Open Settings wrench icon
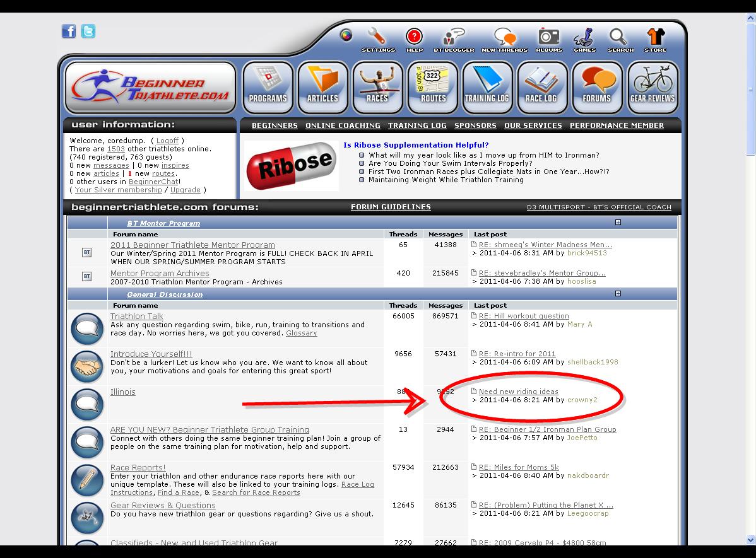The width and height of the screenshot is (756, 558). [377, 36]
